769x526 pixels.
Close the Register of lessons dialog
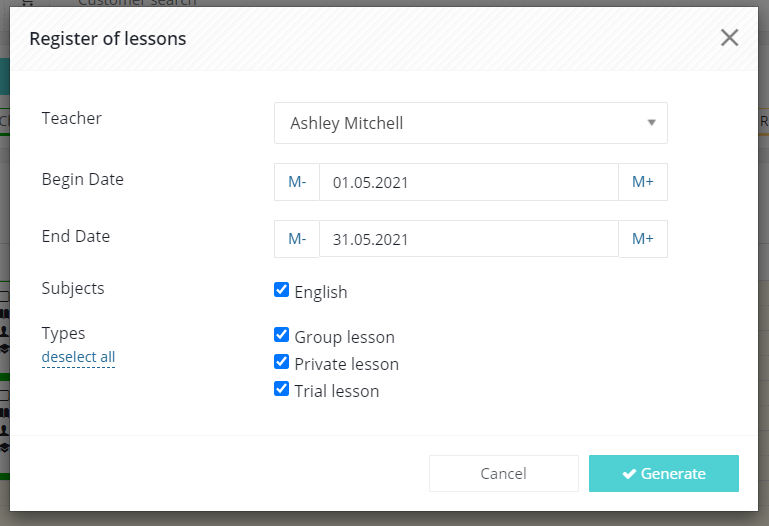point(729,38)
